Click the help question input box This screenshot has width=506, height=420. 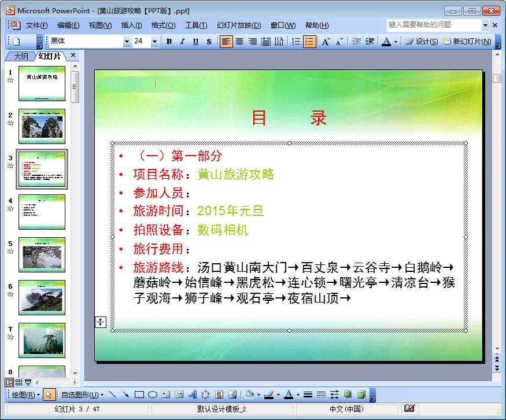(x=434, y=25)
